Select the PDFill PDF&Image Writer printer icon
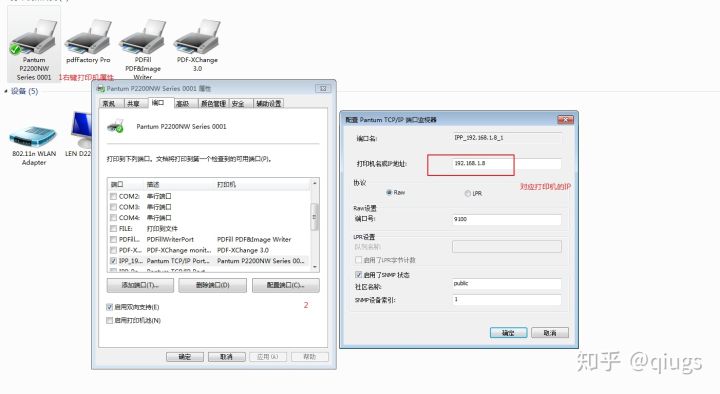Screen dimensions: 720x394 click(142, 37)
